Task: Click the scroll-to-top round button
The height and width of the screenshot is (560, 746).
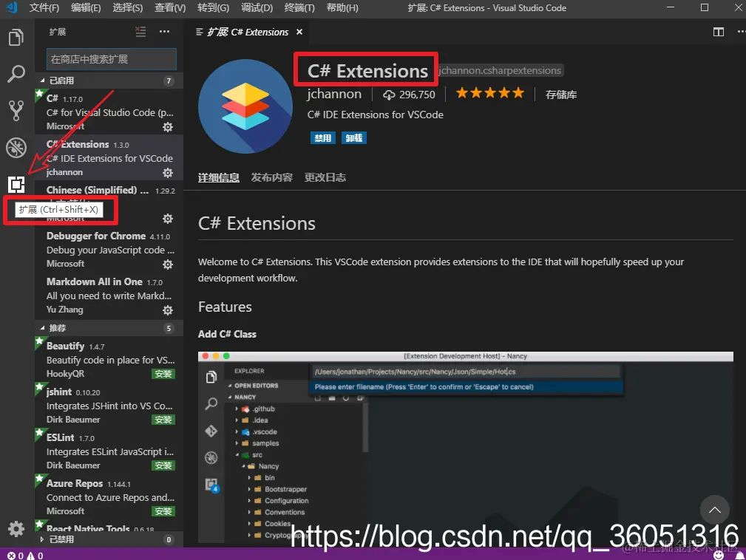Action: [x=715, y=510]
